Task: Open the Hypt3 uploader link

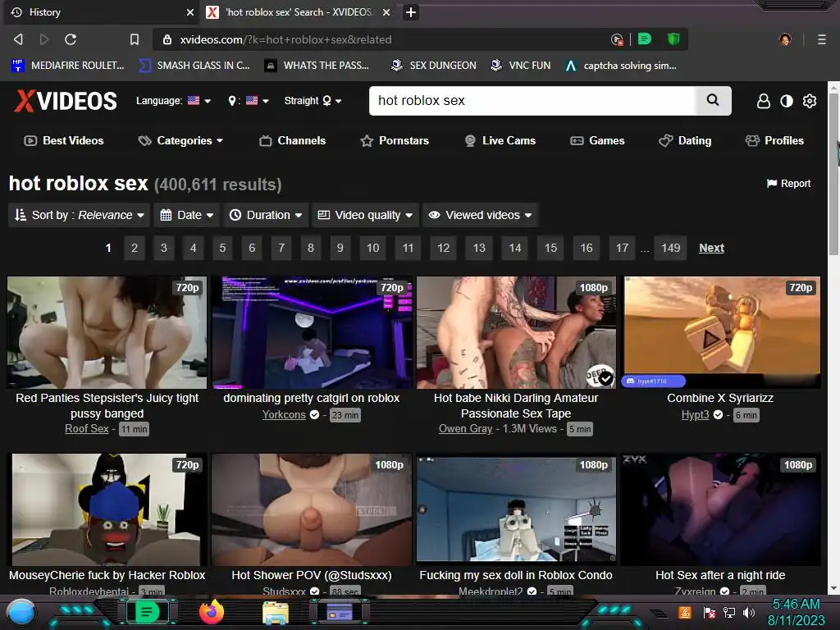Action: click(x=696, y=414)
